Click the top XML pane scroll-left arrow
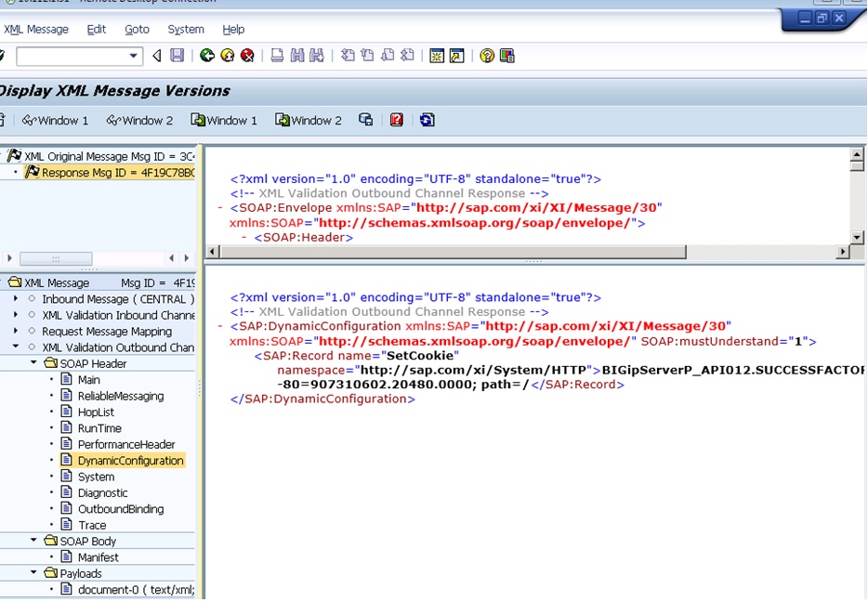The width and height of the screenshot is (868, 602). [212, 252]
